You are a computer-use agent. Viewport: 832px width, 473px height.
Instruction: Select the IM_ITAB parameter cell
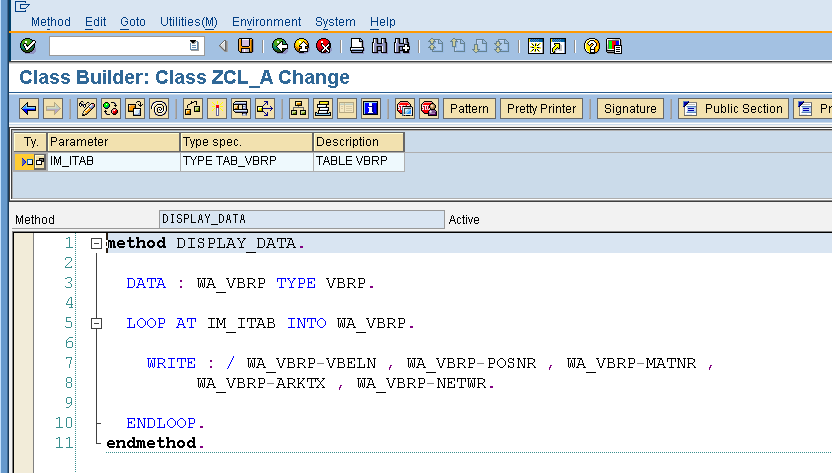[x=114, y=161]
